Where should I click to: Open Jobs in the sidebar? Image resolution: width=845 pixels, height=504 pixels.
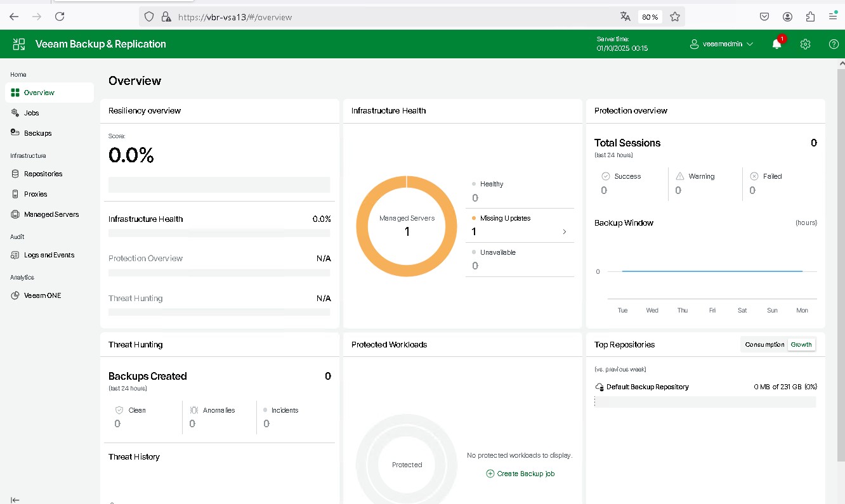tap(32, 113)
